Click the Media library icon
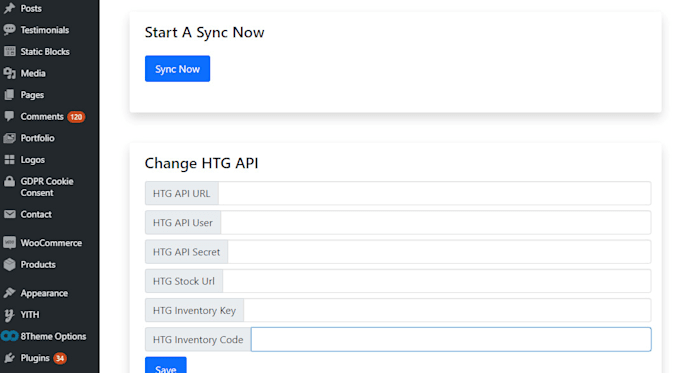This screenshot has width=680, height=373. click(9, 73)
